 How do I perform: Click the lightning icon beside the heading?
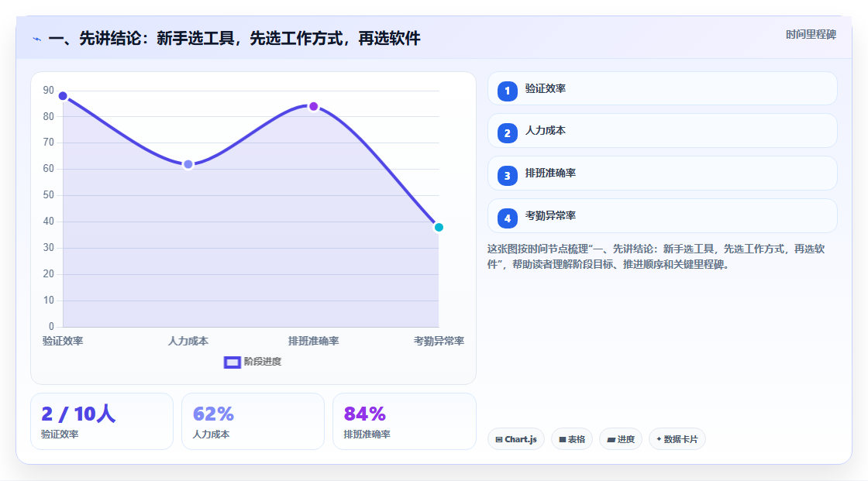click(37, 39)
